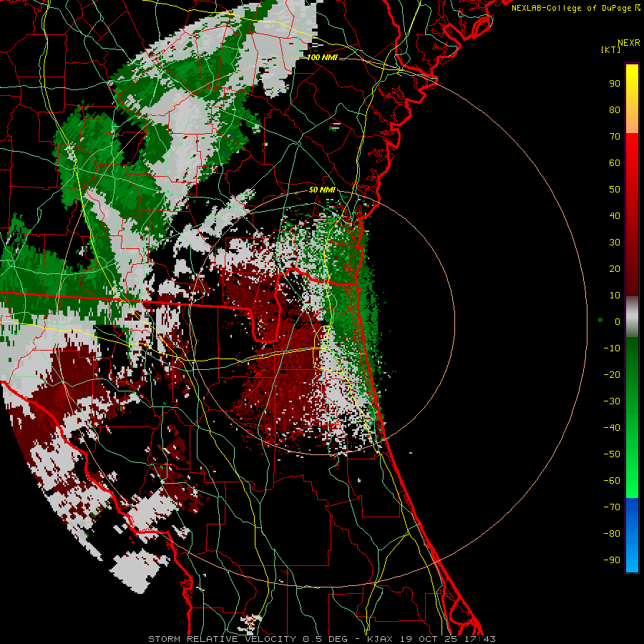Image resolution: width=644 pixels, height=644 pixels.
Task: Click the 0 value on the velocity scale
Action: point(618,321)
